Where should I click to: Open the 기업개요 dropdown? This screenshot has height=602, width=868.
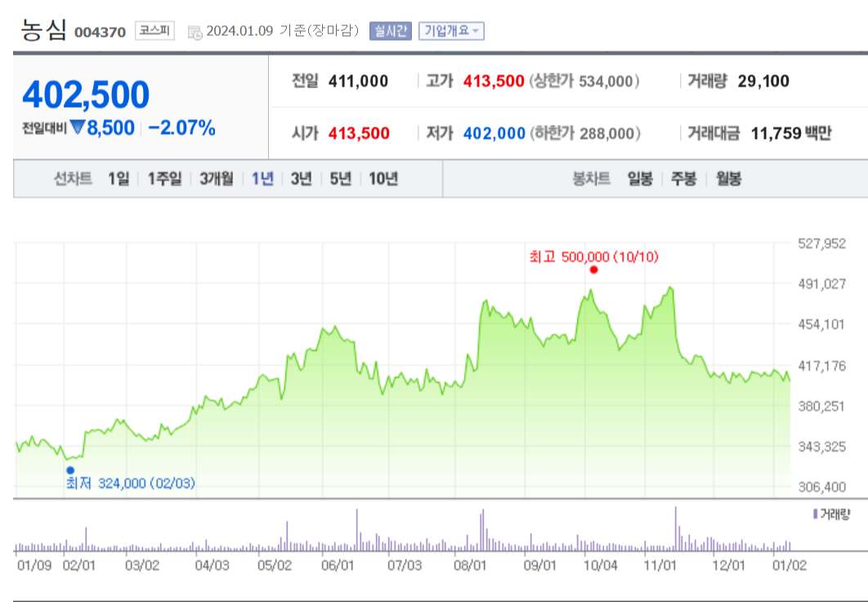451,31
